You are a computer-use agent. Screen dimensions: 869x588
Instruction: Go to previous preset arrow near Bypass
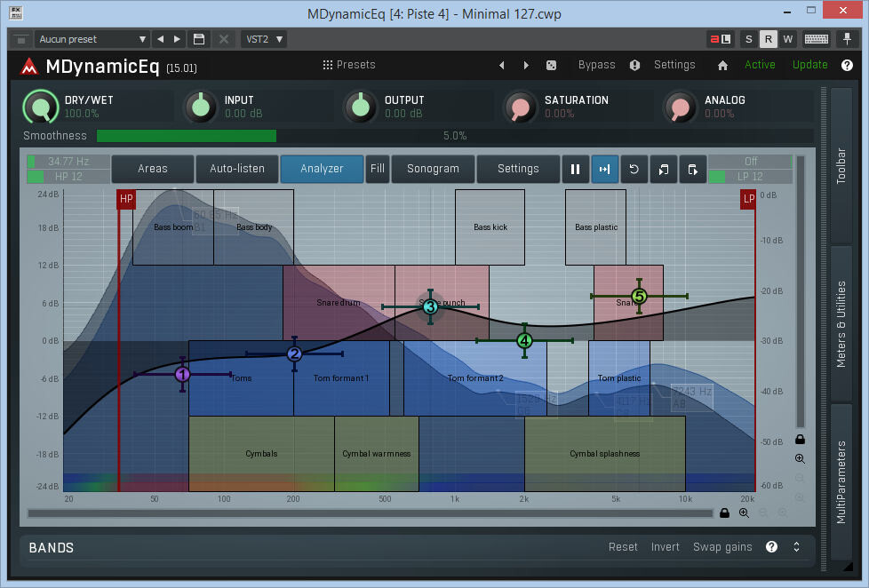tap(501, 66)
